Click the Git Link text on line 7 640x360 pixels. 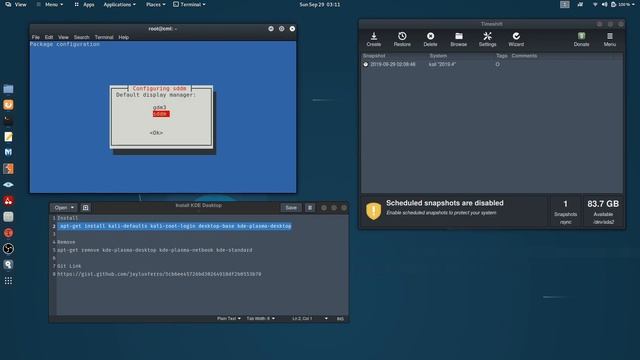point(69,266)
